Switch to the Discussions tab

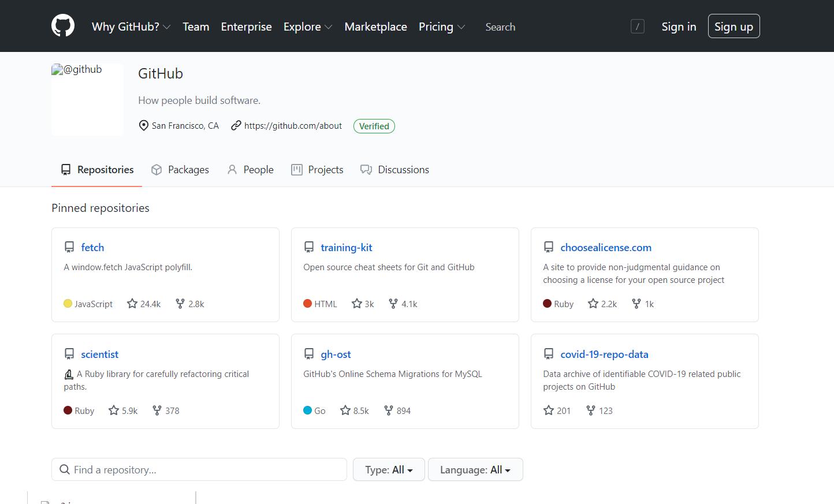(395, 170)
